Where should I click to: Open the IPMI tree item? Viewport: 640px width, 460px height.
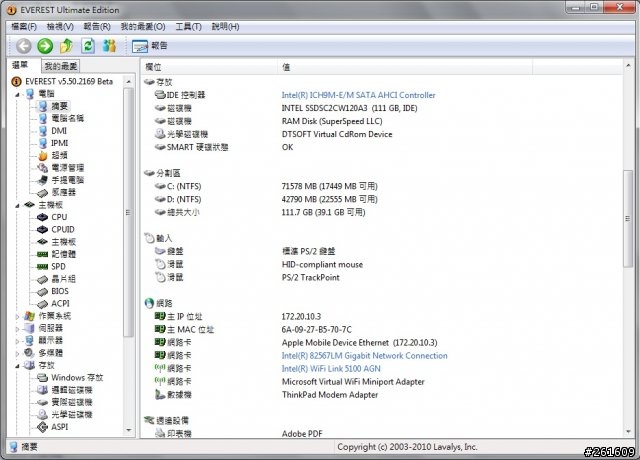click(x=60, y=143)
